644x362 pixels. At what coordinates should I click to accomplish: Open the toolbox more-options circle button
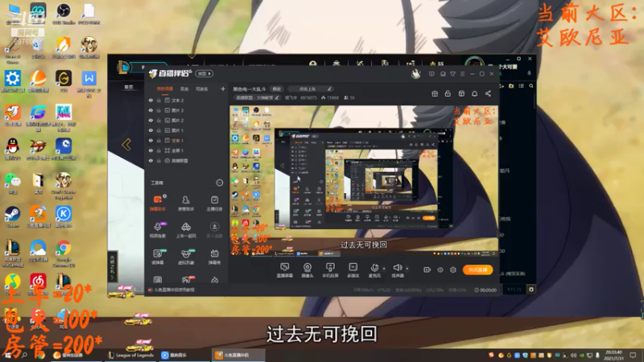click(x=219, y=183)
